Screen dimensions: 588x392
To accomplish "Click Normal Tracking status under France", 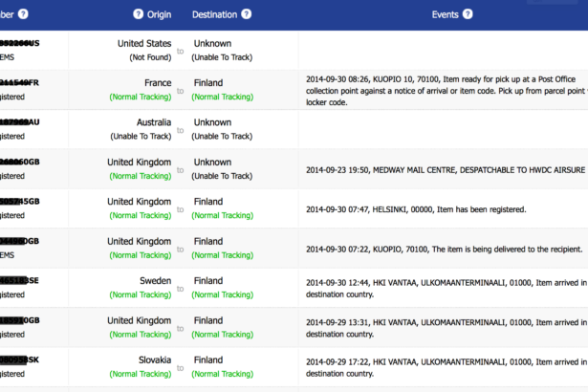I will tap(140, 97).
